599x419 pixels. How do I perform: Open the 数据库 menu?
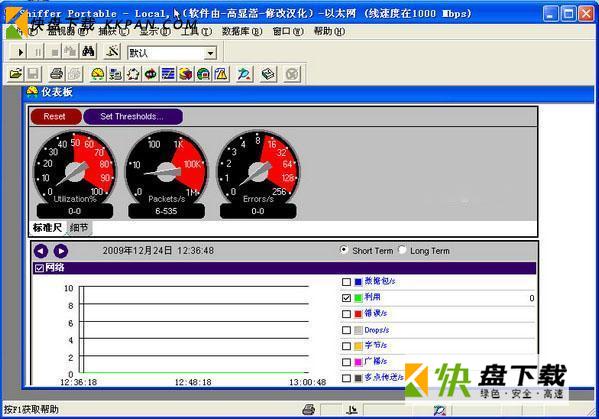click(242, 31)
